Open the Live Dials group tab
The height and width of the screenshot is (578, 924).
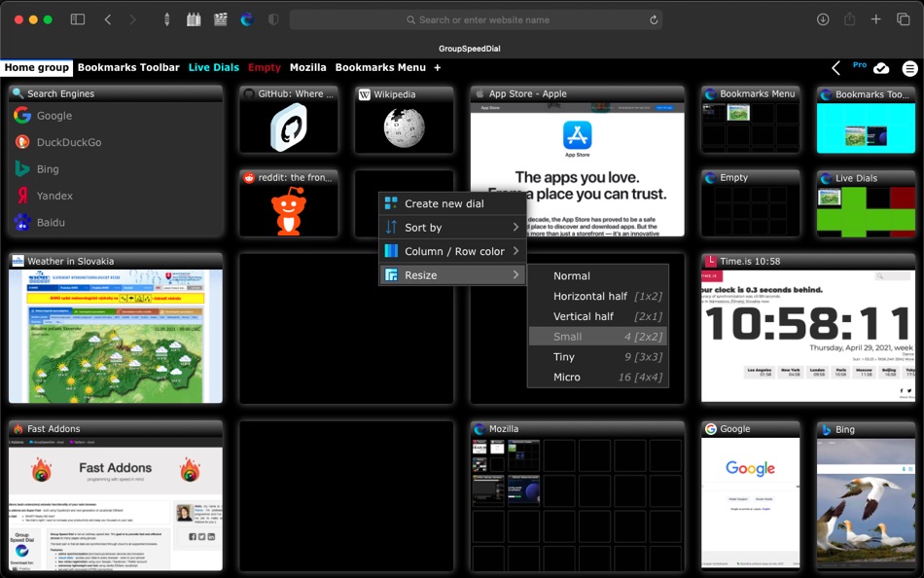click(214, 67)
